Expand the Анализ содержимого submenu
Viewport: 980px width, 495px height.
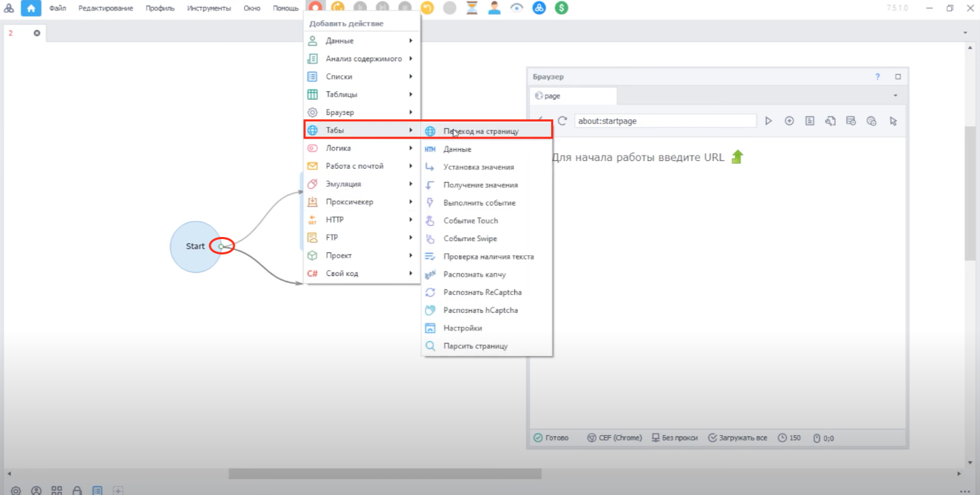click(362, 59)
